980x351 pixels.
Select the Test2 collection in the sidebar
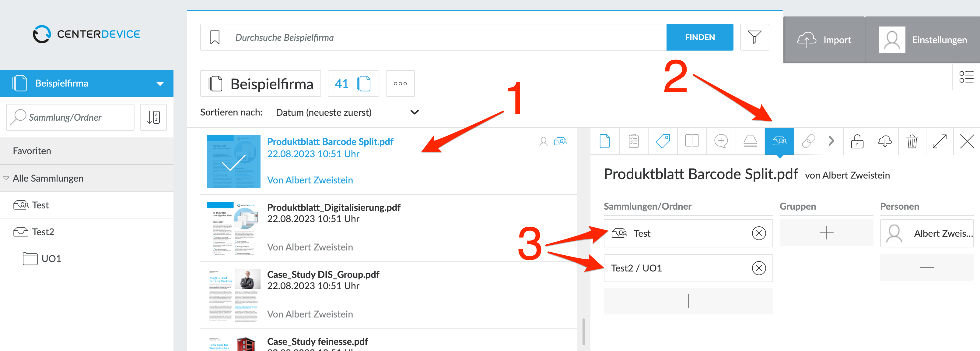87,232
